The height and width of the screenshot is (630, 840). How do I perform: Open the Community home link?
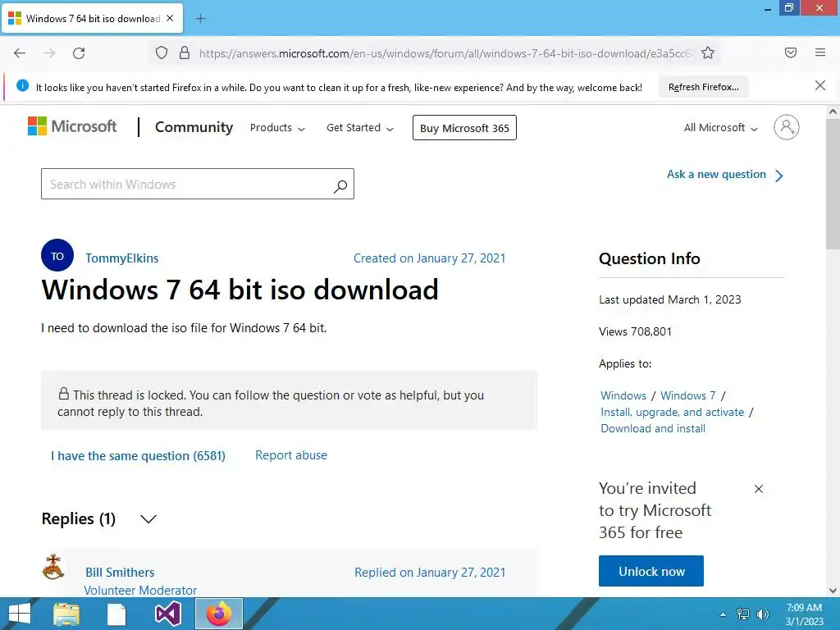coord(194,127)
